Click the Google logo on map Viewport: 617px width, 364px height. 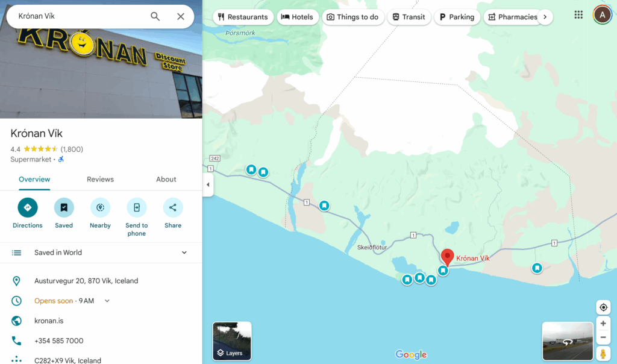(x=411, y=354)
